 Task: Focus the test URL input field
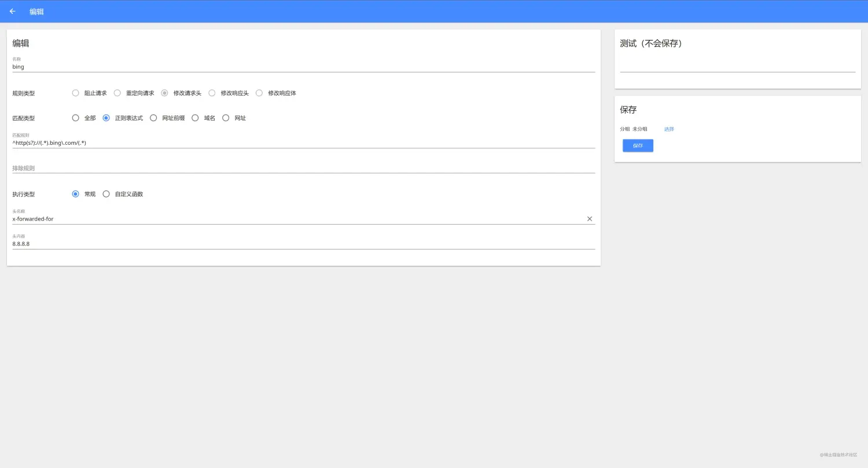[x=737, y=66]
